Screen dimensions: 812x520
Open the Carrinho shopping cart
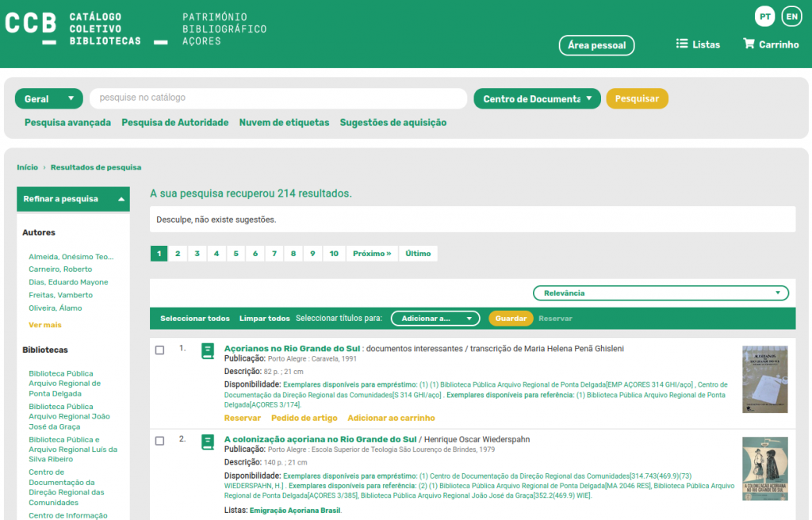[x=770, y=45]
